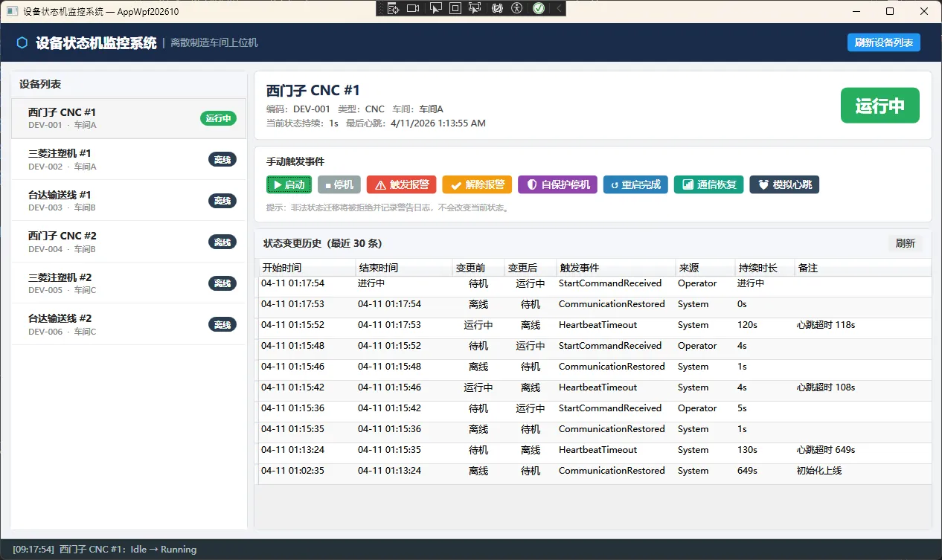
Task: Open Live Visual Tree from debug toolbar
Action: (392, 8)
